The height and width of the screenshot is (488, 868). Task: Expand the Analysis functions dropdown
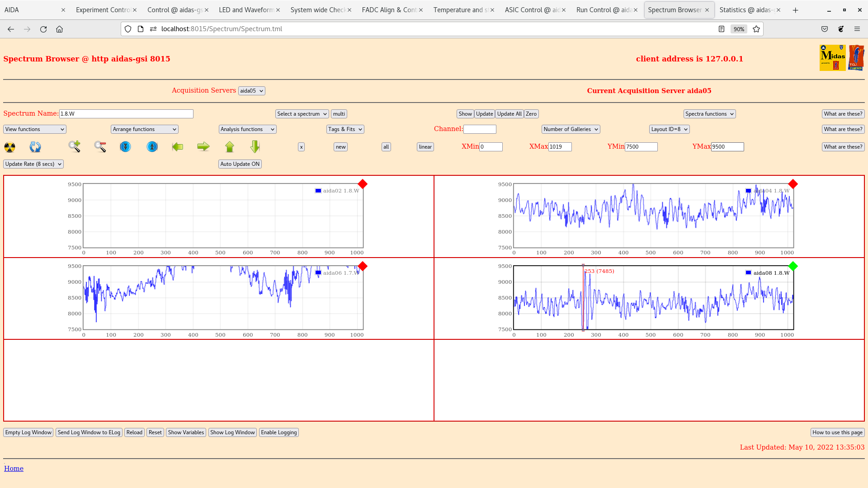point(247,129)
